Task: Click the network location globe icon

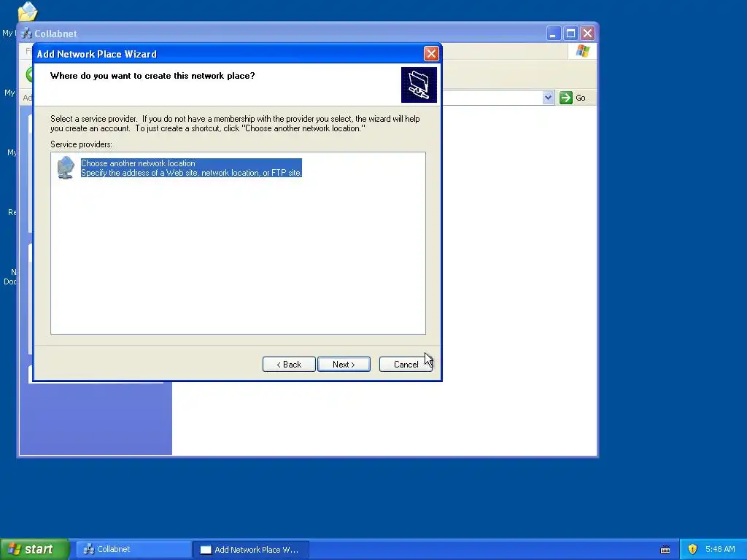Action: pos(66,168)
